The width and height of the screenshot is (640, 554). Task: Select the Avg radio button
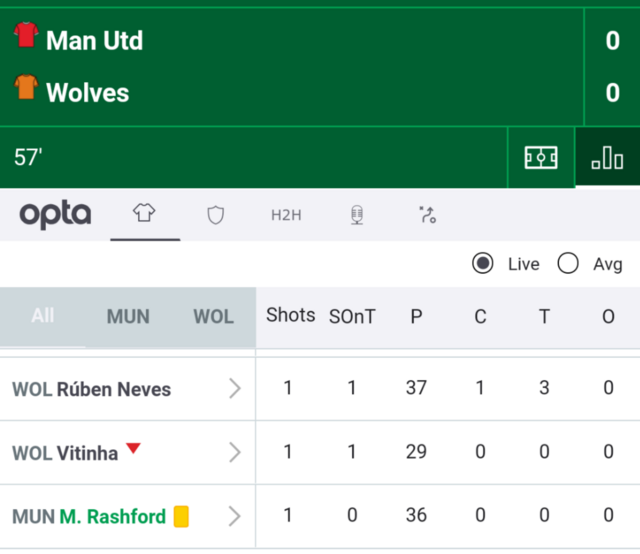pos(568,263)
